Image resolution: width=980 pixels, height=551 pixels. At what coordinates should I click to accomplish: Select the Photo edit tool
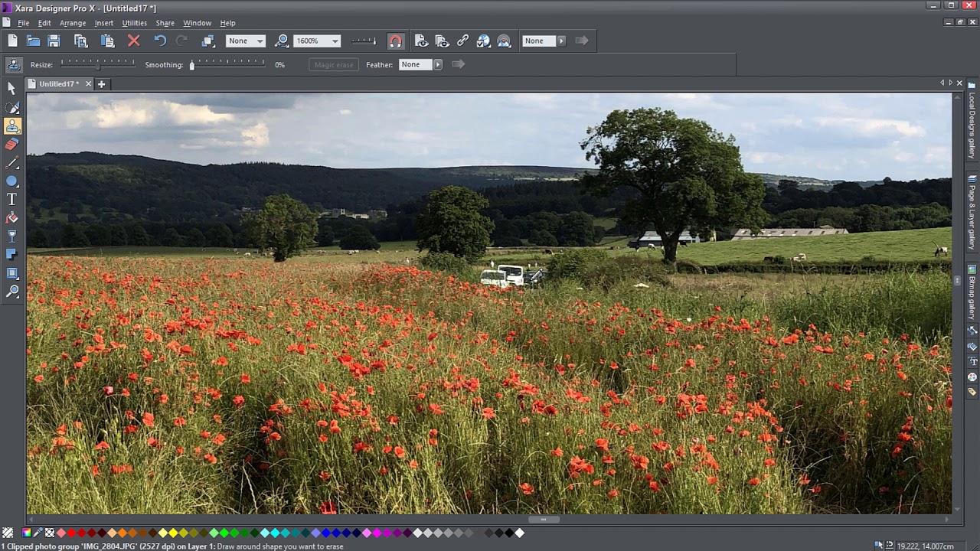coord(11,108)
